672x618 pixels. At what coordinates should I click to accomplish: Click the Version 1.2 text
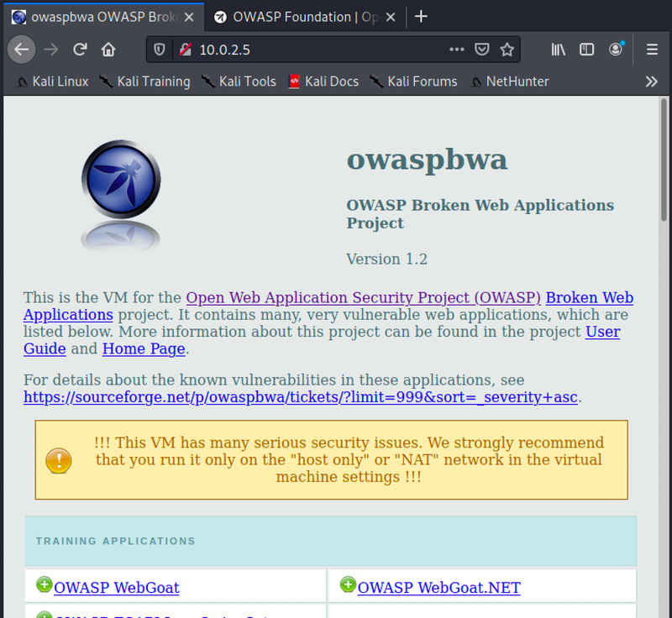click(x=386, y=259)
